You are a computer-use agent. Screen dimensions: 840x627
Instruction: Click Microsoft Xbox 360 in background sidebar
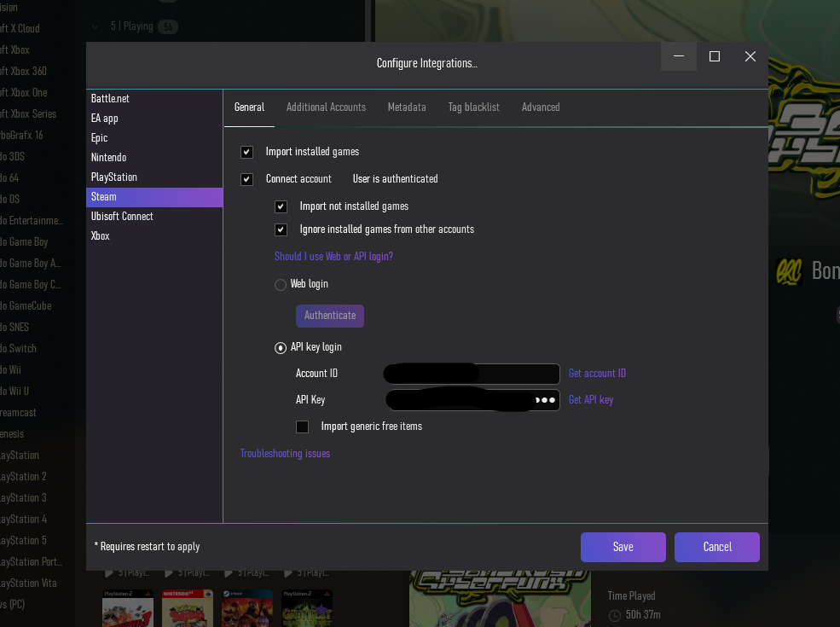(23, 72)
